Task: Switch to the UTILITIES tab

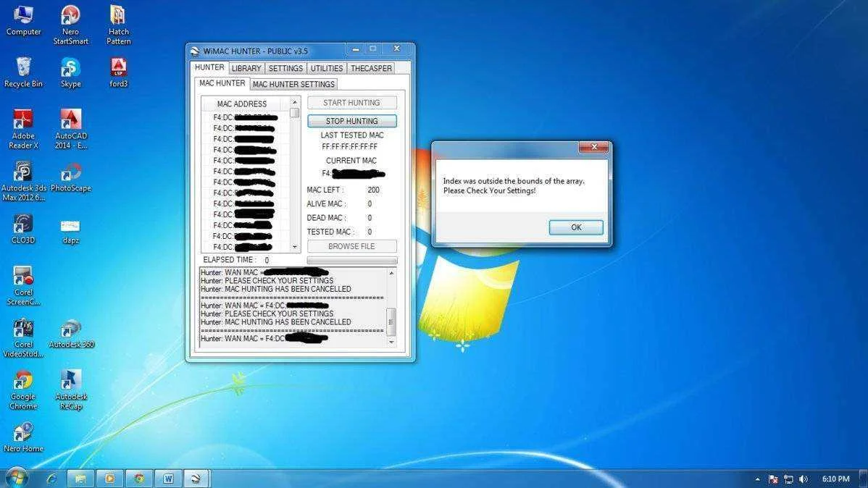Action: [327, 68]
